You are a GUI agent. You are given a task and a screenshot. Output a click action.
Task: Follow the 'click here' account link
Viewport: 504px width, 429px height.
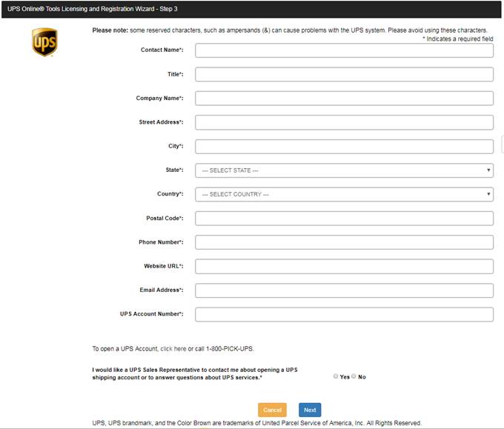point(173,349)
